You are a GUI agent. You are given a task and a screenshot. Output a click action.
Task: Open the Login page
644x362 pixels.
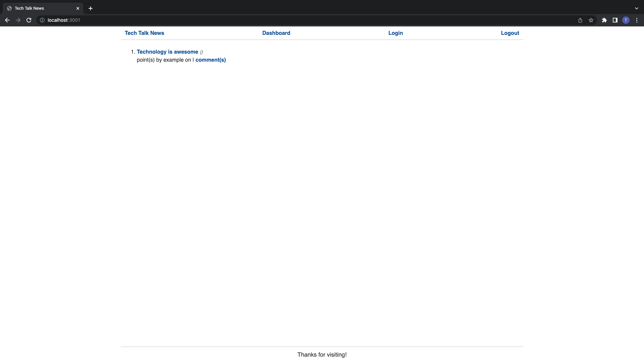(x=395, y=33)
